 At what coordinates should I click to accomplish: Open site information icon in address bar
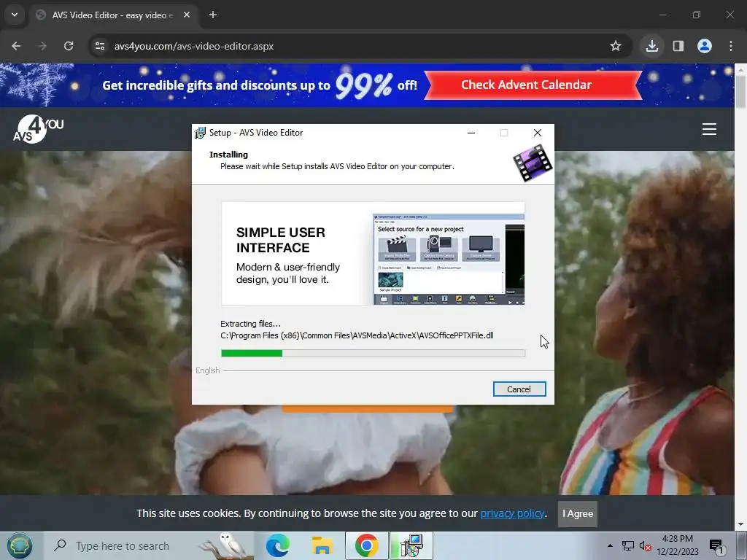point(100,46)
